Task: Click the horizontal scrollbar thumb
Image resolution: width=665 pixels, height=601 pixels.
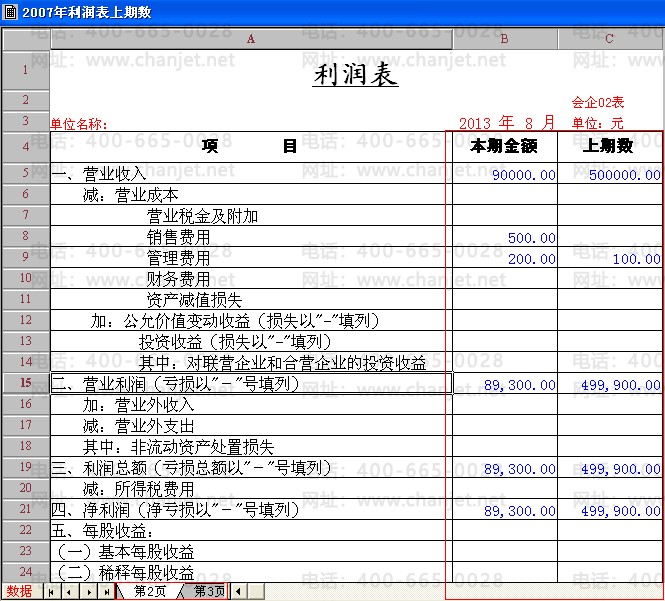Action: 256,591
